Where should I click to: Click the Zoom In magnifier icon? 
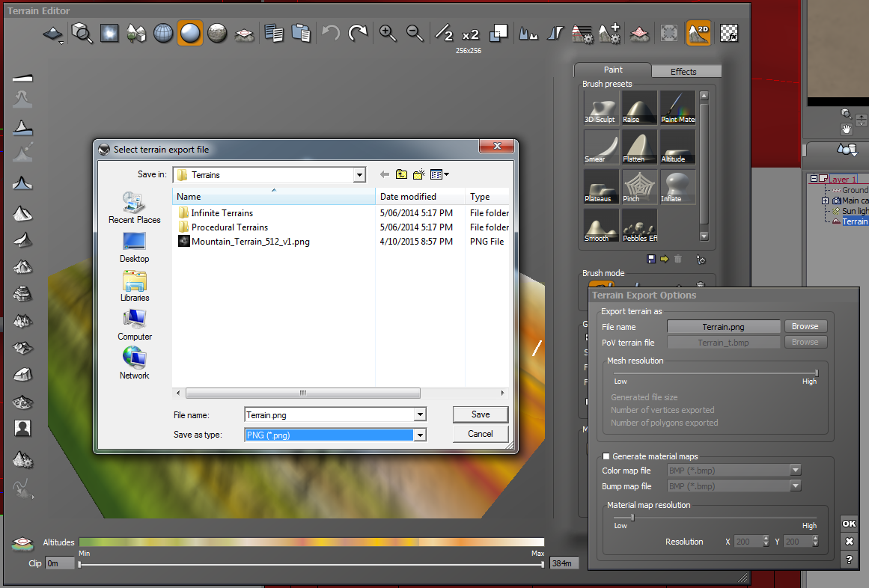[x=388, y=33]
